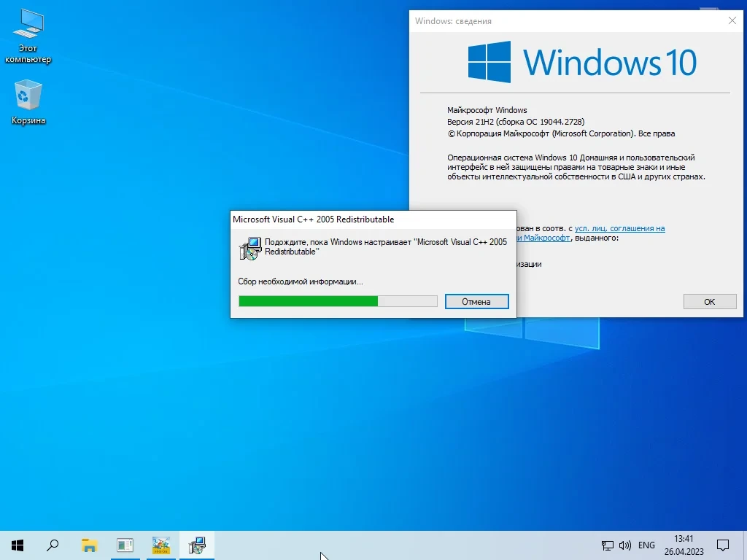
Task: Open the notification center icon
Action: [x=723, y=545]
